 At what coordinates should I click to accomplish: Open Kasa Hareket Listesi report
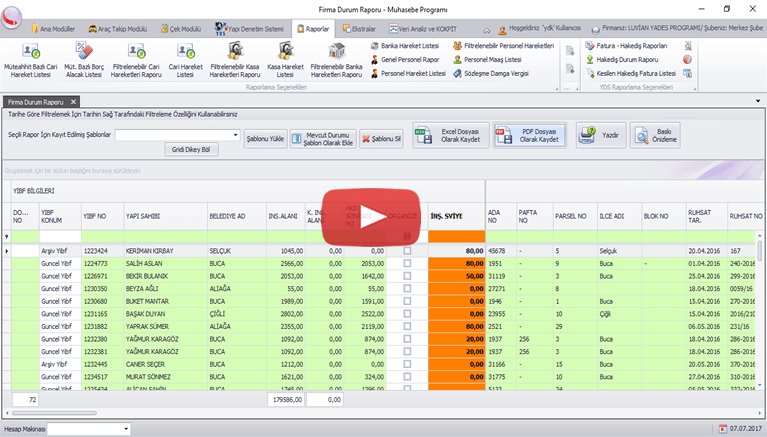285,58
